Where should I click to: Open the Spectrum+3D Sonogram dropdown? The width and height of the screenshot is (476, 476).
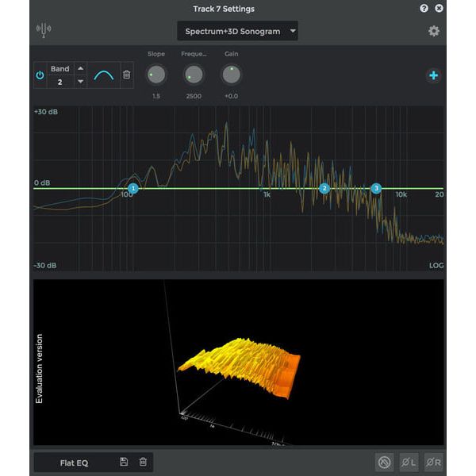[x=237, y=31]
